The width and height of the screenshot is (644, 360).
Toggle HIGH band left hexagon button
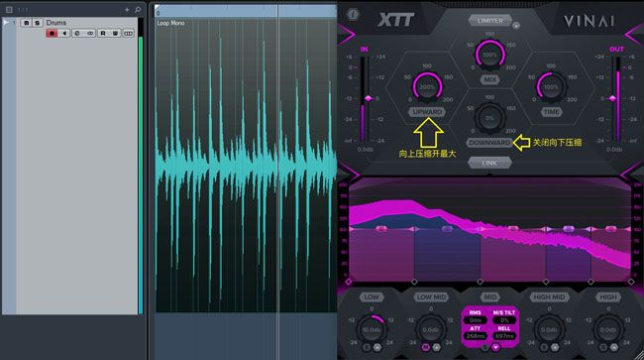[603, 348]
